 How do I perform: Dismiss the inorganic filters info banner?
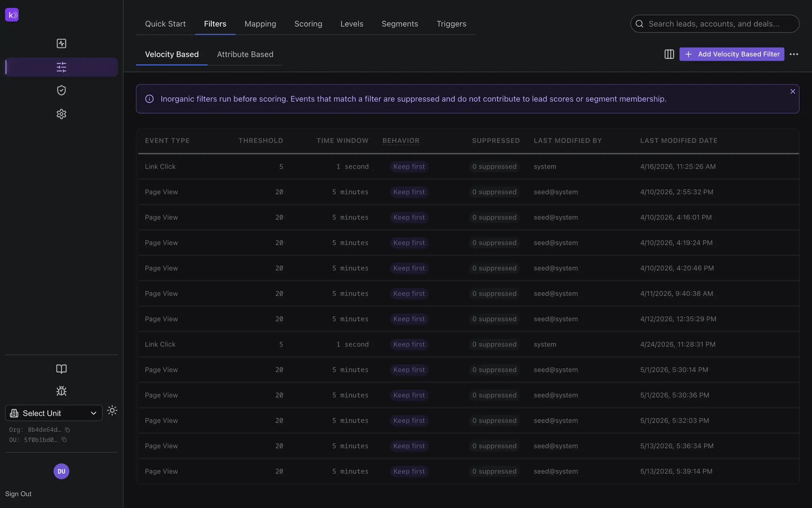pos(793,91)
